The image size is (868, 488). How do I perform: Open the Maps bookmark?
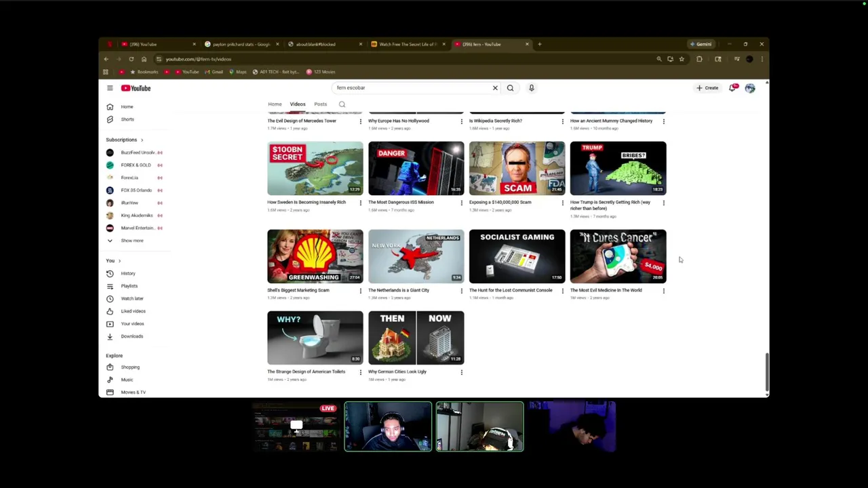coord(238,72)
